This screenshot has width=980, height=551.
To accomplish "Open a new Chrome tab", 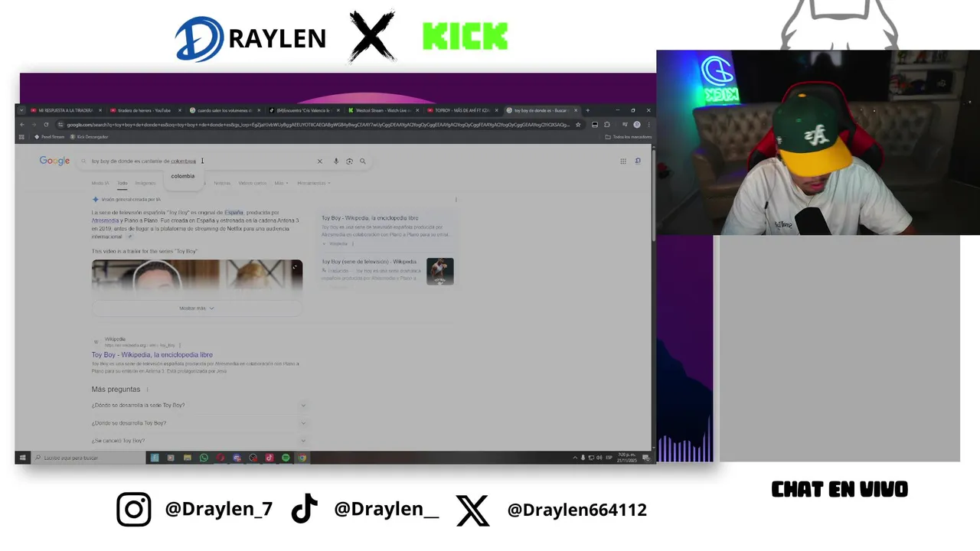I will pyautogui.click(x=587, y=110).
